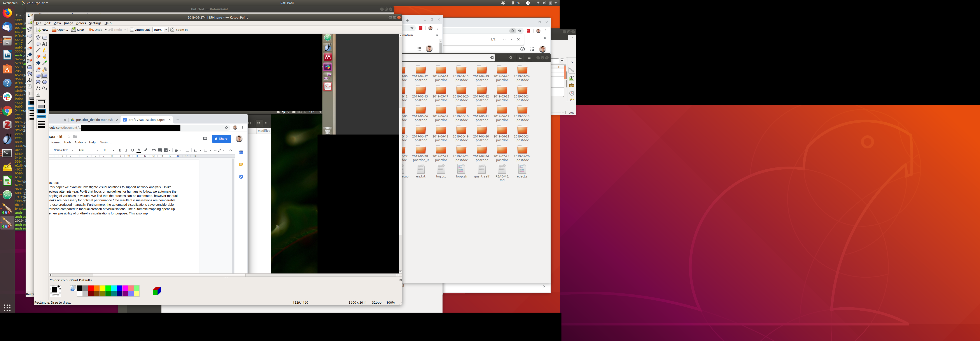Open the Undo history dropdown arrow
This screenshot has width=980, height=341.
click(105, 30)
